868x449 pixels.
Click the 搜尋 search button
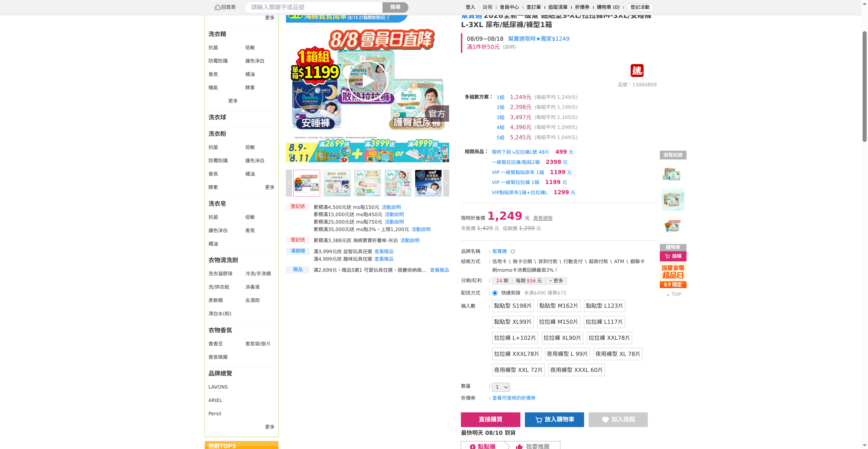(395, 7)
